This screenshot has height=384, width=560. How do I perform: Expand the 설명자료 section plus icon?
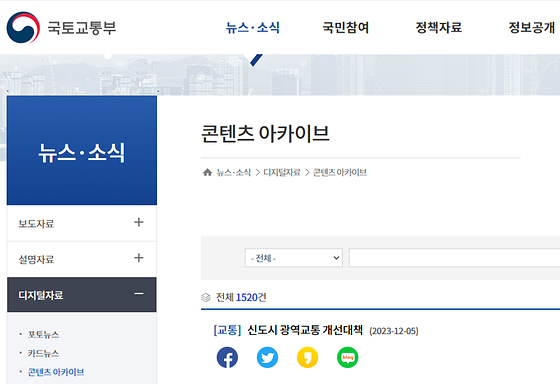[139, 258]
